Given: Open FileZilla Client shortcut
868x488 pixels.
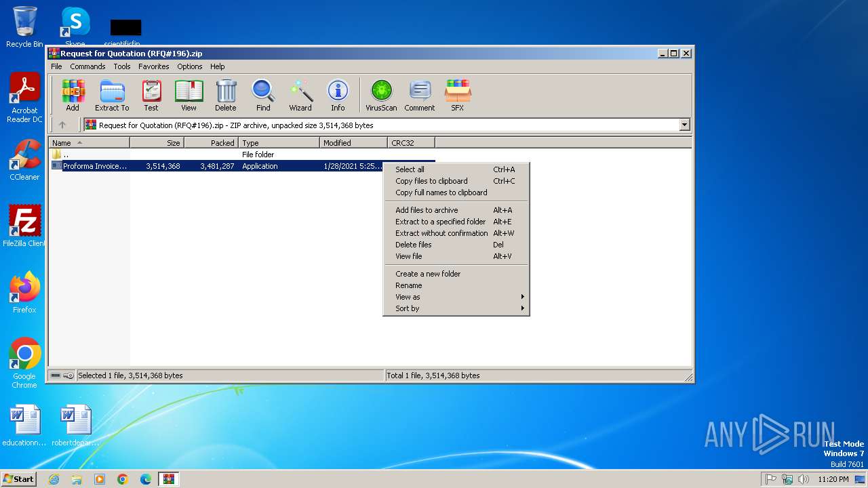Looking at the screenshot, I should point(24,226).
